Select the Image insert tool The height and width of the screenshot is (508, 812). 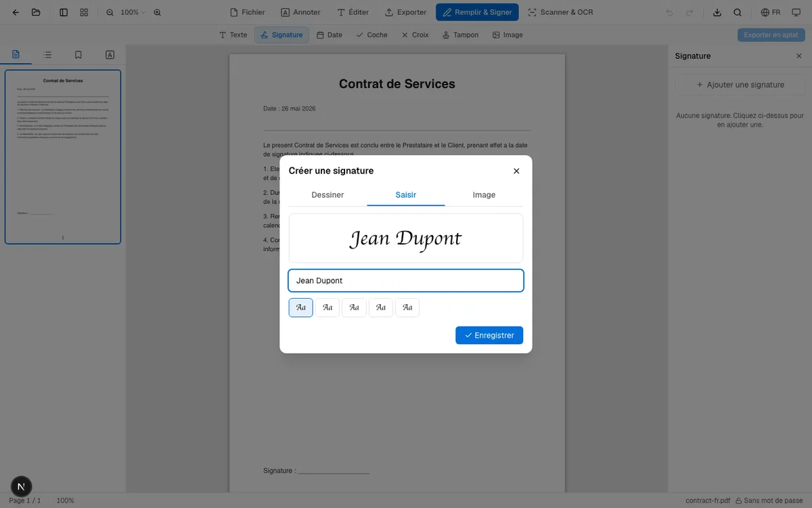pyautogui.click(x=507, y=35)
